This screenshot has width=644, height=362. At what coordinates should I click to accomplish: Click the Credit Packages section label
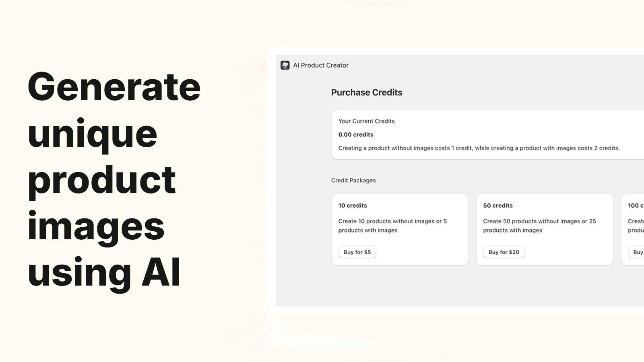click(353, 180)
